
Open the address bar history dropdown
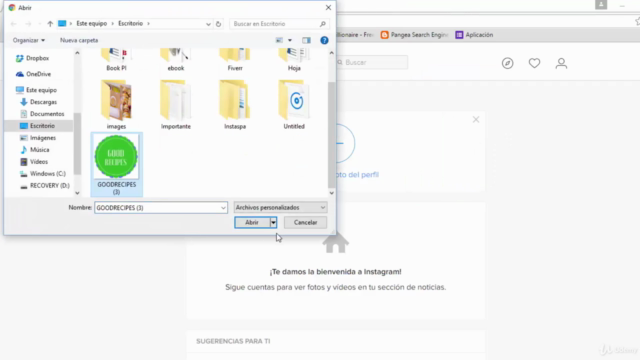(x=208, y=24)
